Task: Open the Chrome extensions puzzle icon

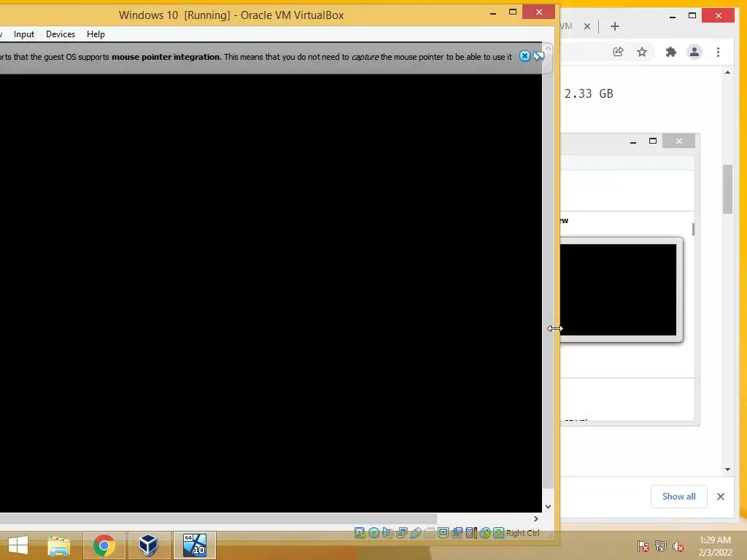Action: coord(671,52)
